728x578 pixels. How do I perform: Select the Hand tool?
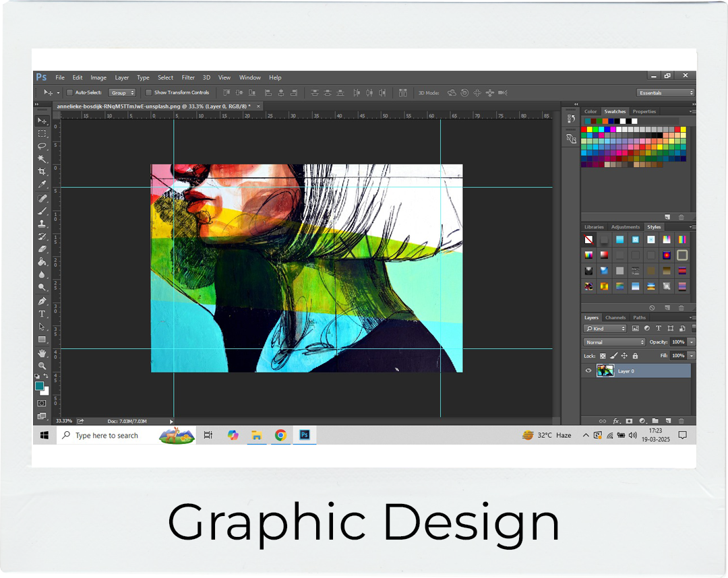tap(42, 354)
